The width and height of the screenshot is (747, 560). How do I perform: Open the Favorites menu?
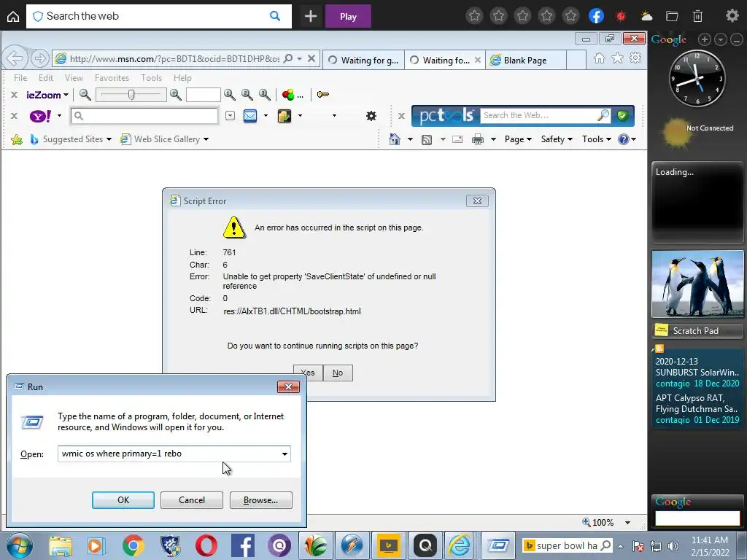tap(112, 77)
